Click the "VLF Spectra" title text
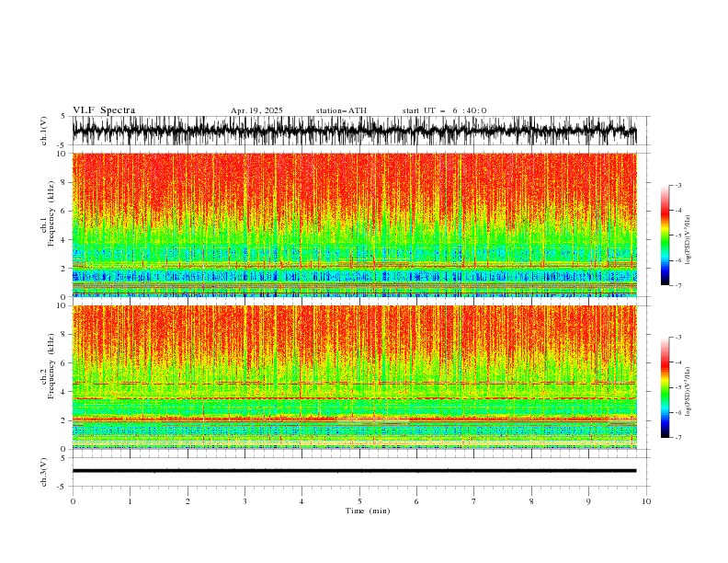This screenshot has height=563, width=728. point(104,110)
